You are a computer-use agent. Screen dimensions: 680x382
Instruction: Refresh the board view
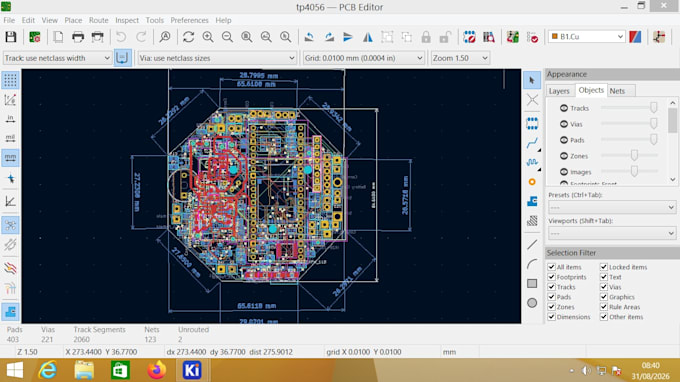188,37
